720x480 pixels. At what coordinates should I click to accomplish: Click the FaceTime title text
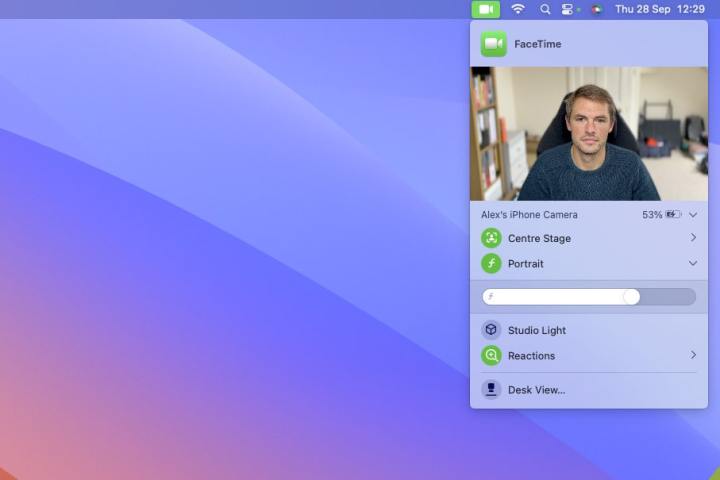click(x=538, y=44)
